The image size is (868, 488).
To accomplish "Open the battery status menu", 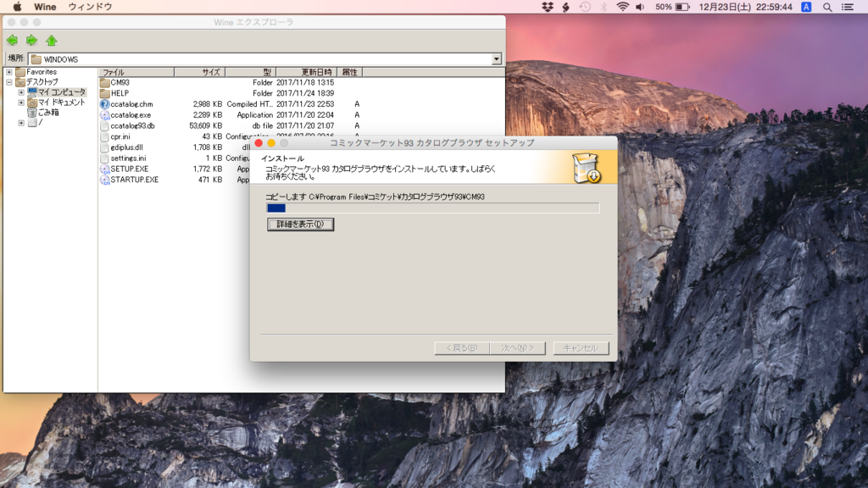I will tap(672, 7).
